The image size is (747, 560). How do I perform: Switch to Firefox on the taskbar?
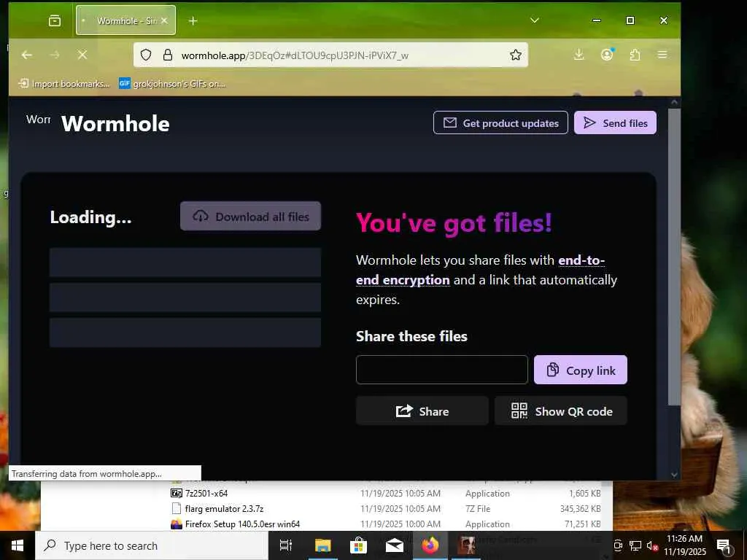pos(430,545)
